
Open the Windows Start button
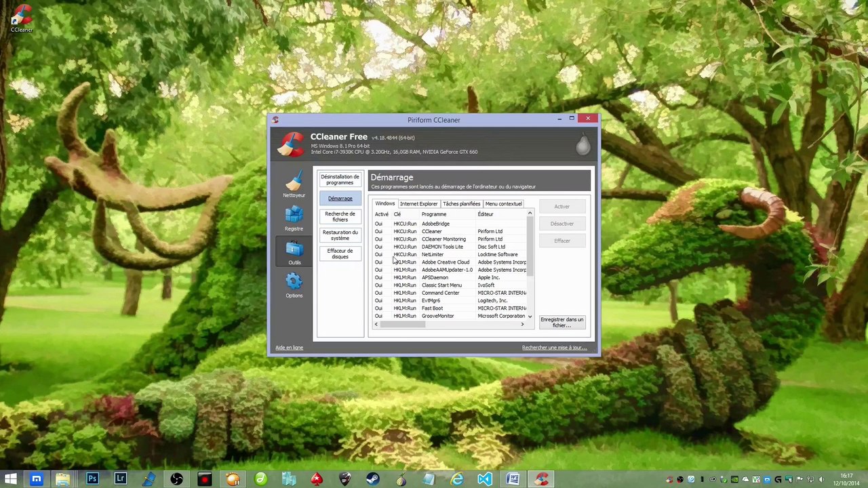10,480
